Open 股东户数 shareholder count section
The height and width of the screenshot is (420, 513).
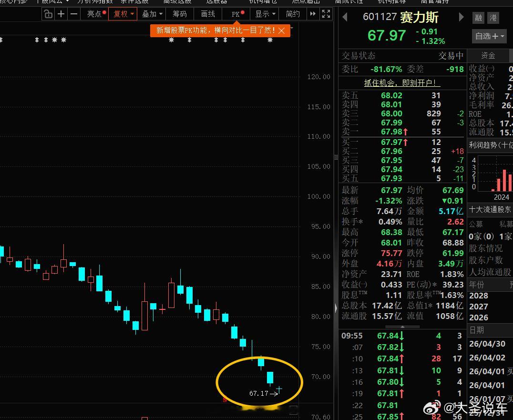coord(486,260)
